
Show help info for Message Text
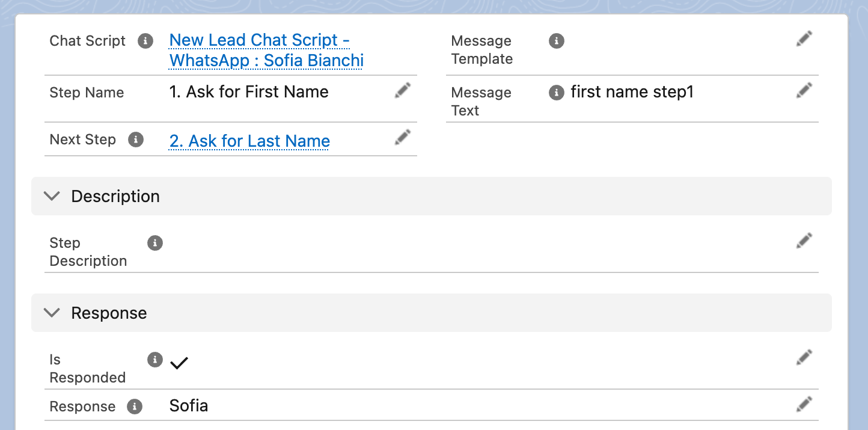557,92
